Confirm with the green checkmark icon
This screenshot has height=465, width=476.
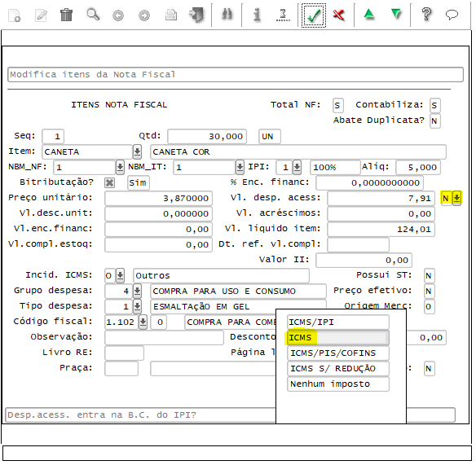[314, 15]
